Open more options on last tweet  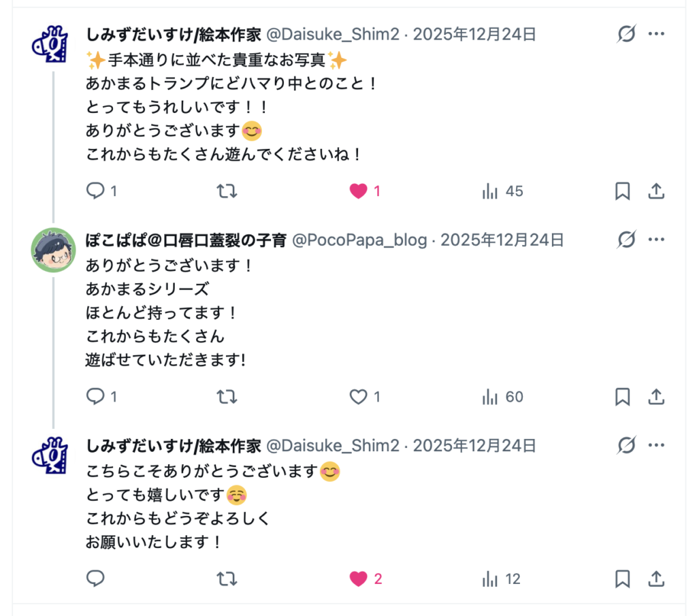pyautogui.click(x=656, y=446)
